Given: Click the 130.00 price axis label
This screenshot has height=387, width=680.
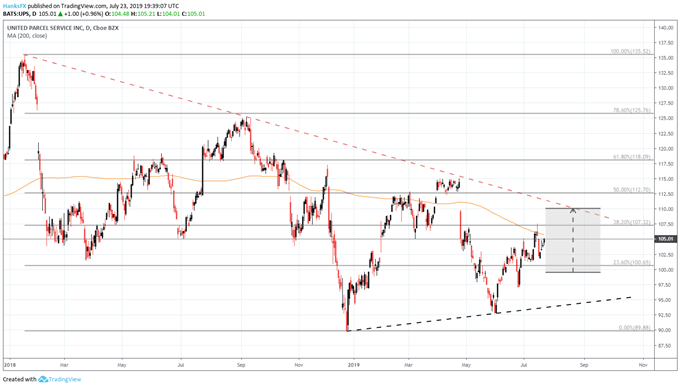Looking at the screenshot, I should coord(665,88).
